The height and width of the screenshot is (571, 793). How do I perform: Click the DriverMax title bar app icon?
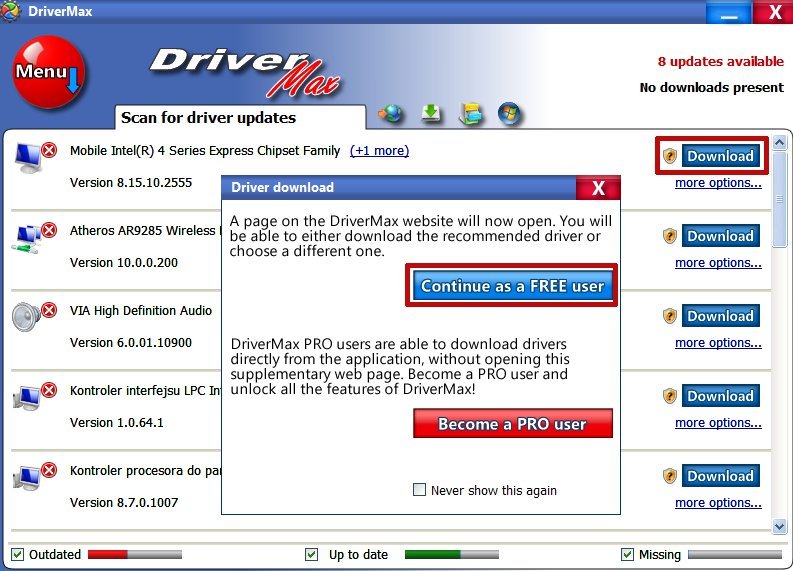[x=10, y=11]
